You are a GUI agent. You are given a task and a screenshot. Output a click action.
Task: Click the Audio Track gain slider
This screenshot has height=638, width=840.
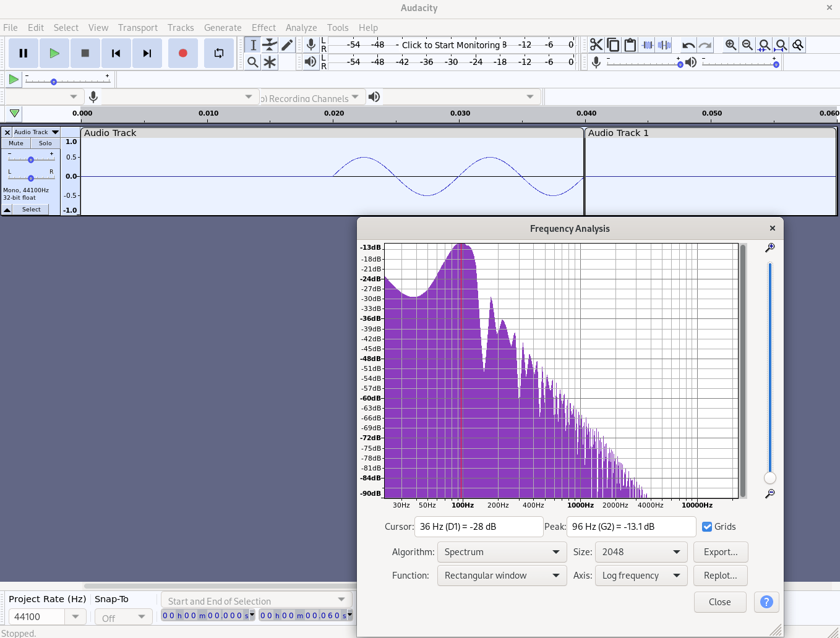tap(31, 159)
